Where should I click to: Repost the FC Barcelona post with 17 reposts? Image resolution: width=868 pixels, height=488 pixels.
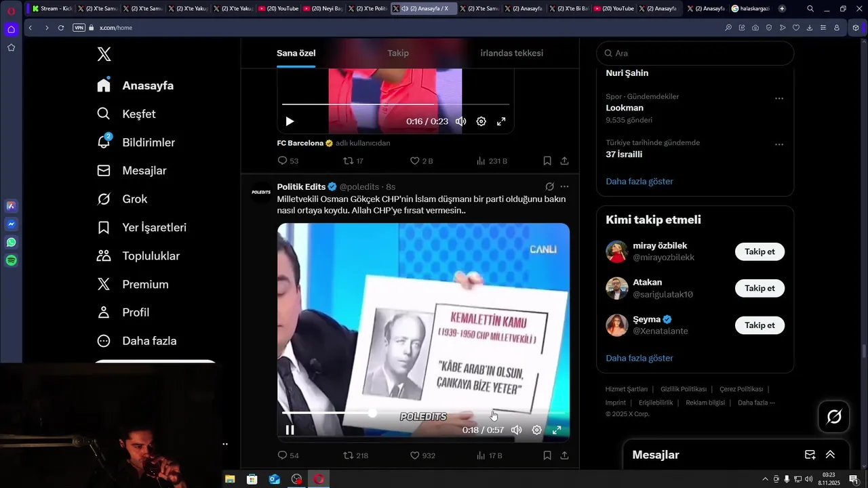pos(353,161)
